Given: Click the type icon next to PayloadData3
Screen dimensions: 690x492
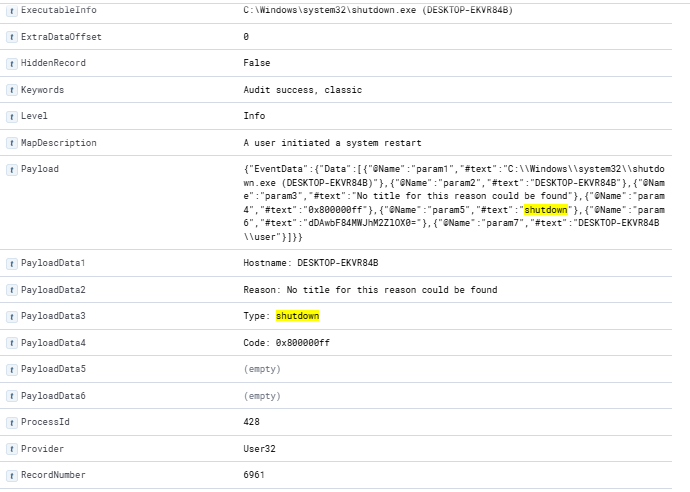Looking at the screenshot, I should pyautogui.click(x=12, y=316).
